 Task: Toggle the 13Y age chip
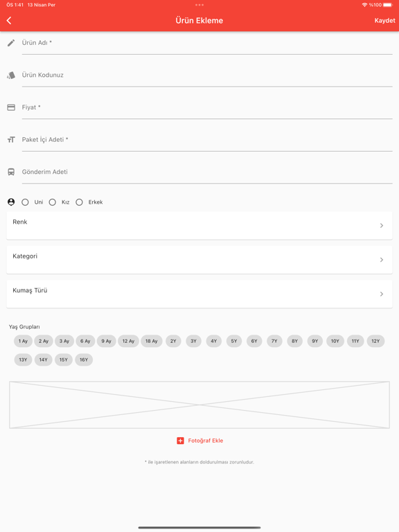23,360
